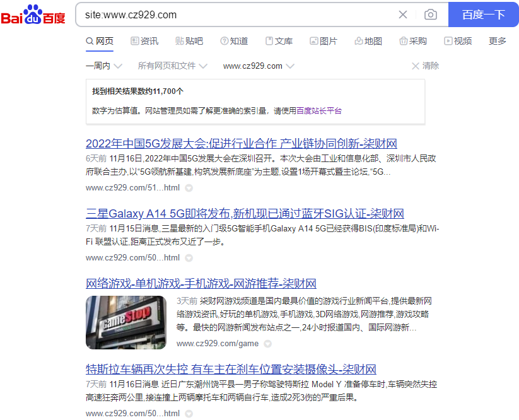The width and height of the screenshot is (519, 420).
Task: Open the 百度站长平台 link
Action: coord(319,110)
